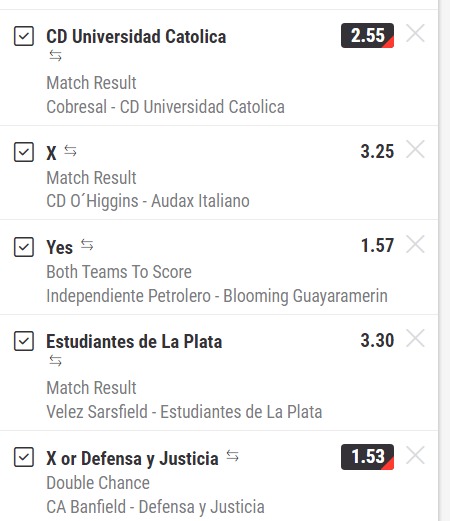Viewport: 450px width, 521px height.
Task: Remove the Defensa y Justicia double chance selection
Action: click(x=415, y=455)
